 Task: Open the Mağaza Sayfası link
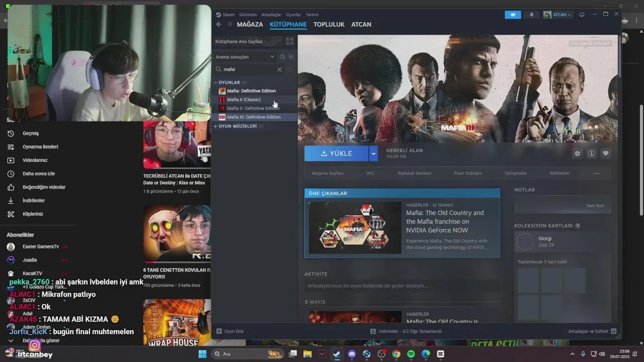328,173
